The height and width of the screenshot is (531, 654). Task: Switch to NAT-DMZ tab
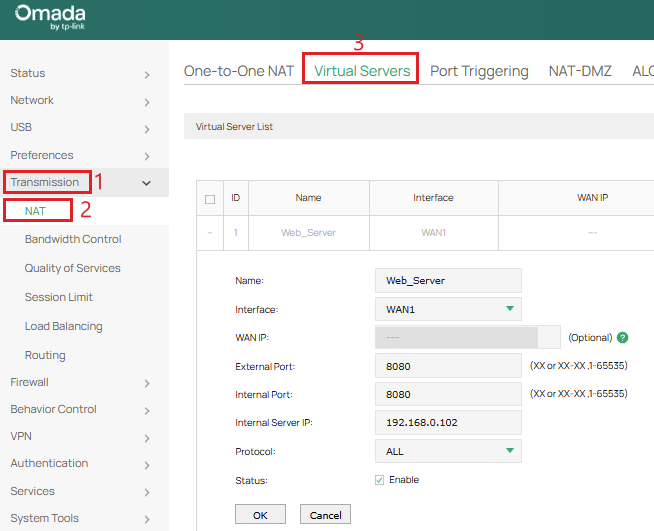click(x=580, y=71)
